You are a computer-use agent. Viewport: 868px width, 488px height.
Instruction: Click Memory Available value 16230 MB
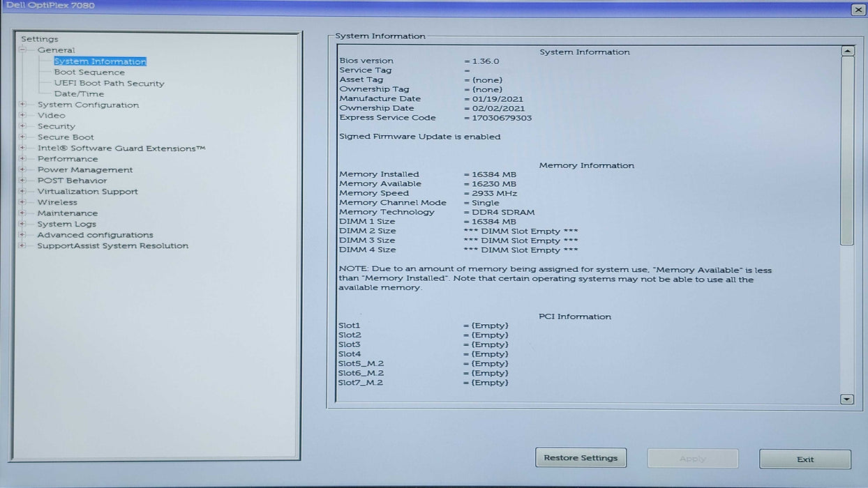tap(493, 184)
